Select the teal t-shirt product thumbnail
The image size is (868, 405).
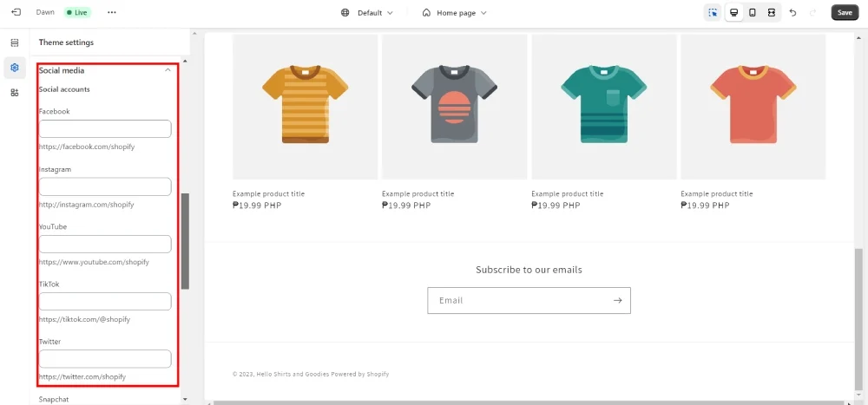[x=603, y=106]
